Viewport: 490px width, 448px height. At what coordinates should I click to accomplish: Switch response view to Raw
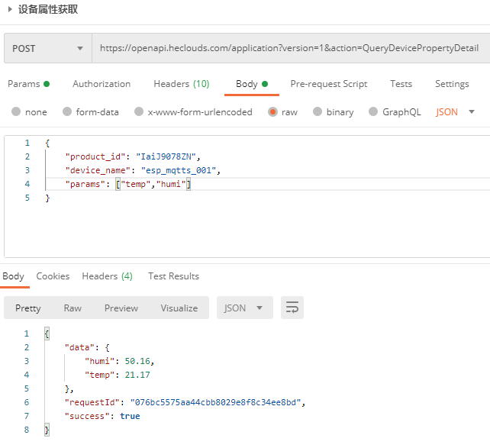(x=73, y=308)
